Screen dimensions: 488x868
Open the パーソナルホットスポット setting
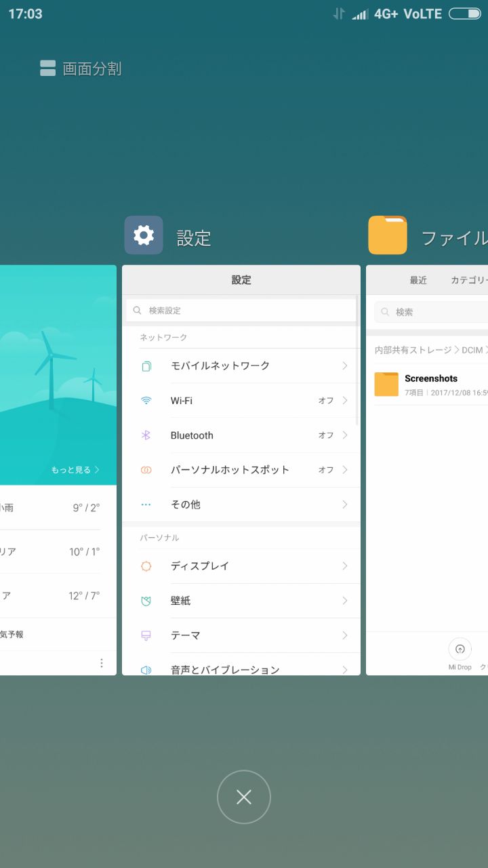click(230, 470)
